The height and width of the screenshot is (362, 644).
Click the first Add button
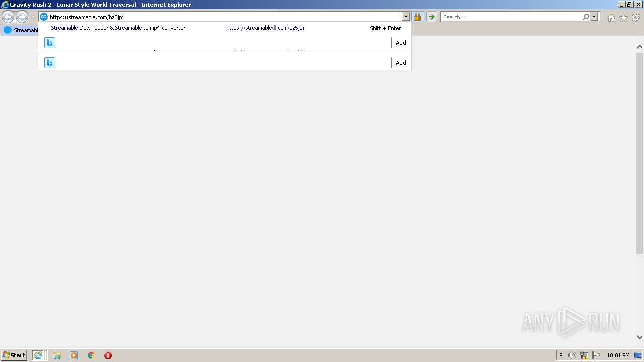point(401,43)
